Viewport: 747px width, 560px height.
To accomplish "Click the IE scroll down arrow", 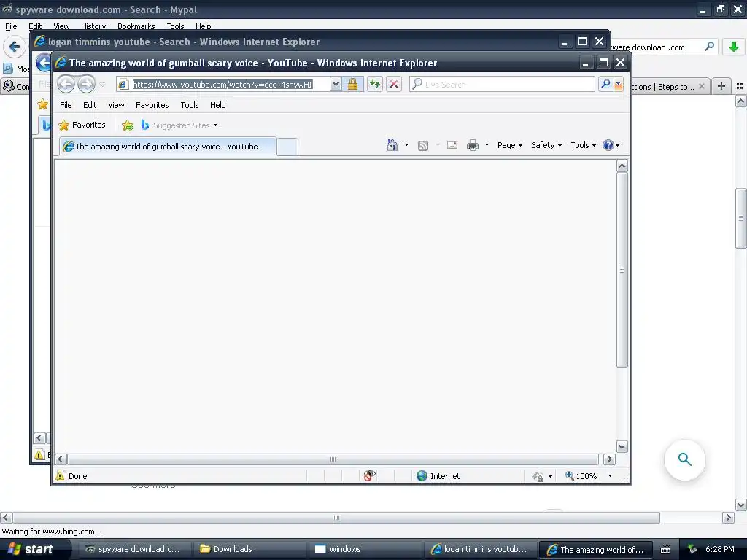I will coord(622,447).
